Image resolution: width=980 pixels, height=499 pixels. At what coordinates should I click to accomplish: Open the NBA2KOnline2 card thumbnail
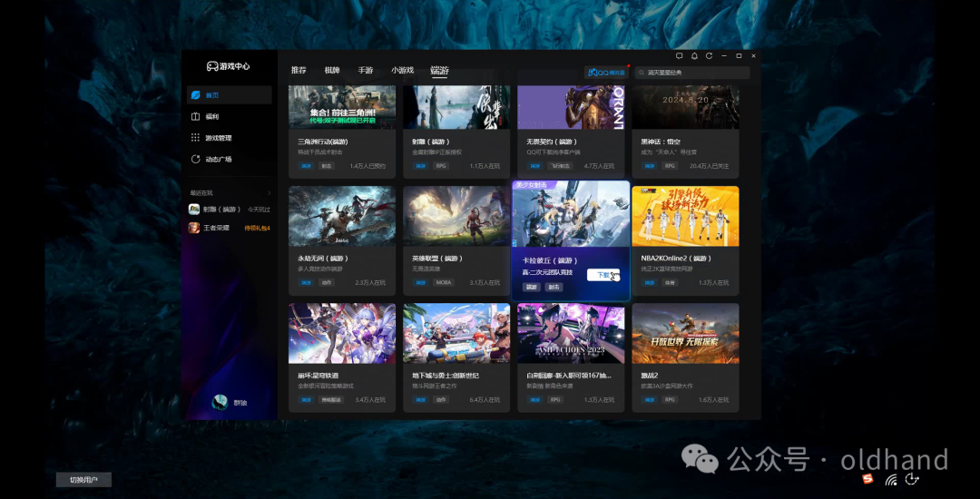pyautogui.click(x=685, y=216)
